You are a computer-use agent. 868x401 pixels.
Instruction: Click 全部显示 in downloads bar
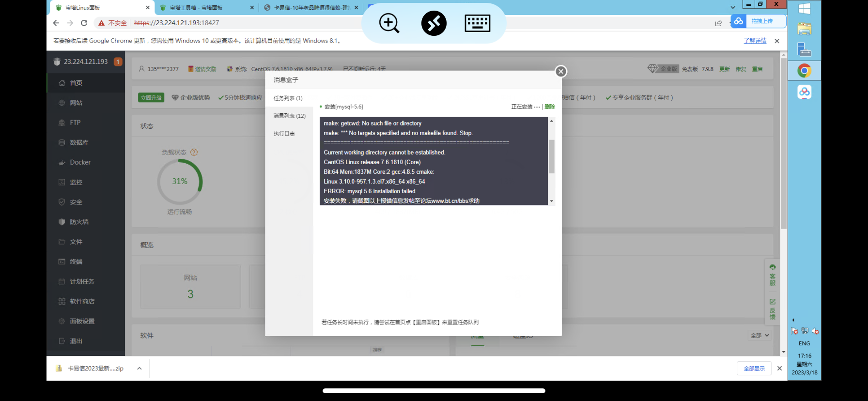coord(754,369)
